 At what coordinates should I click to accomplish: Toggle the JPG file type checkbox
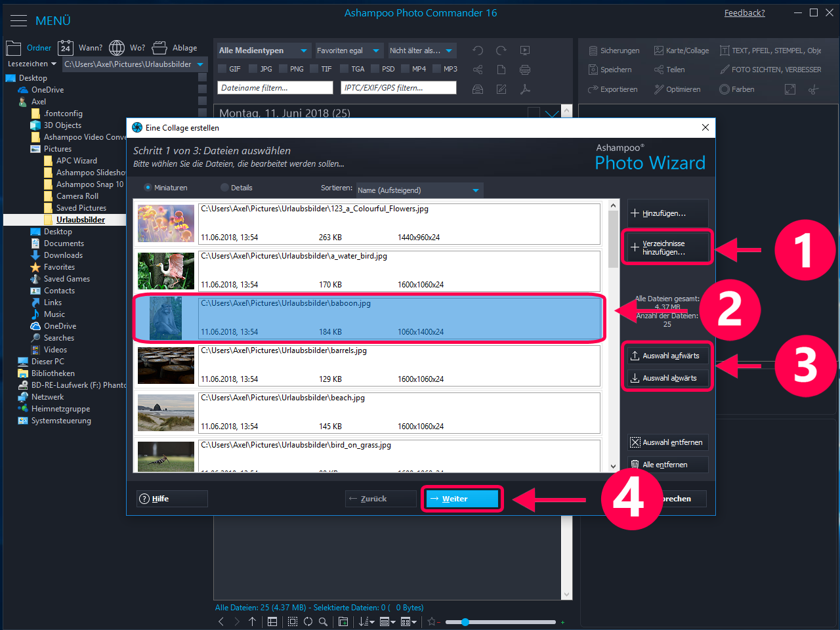click(x=253, y=69)
